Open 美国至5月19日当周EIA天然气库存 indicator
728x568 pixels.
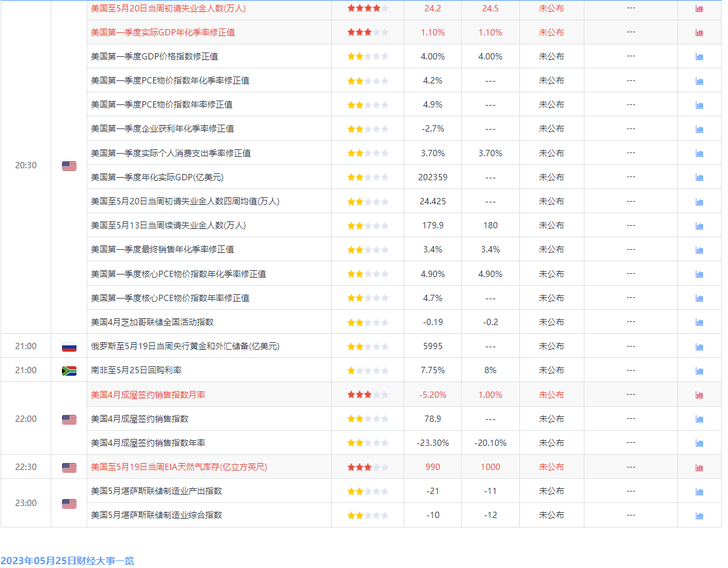point(179,467)
